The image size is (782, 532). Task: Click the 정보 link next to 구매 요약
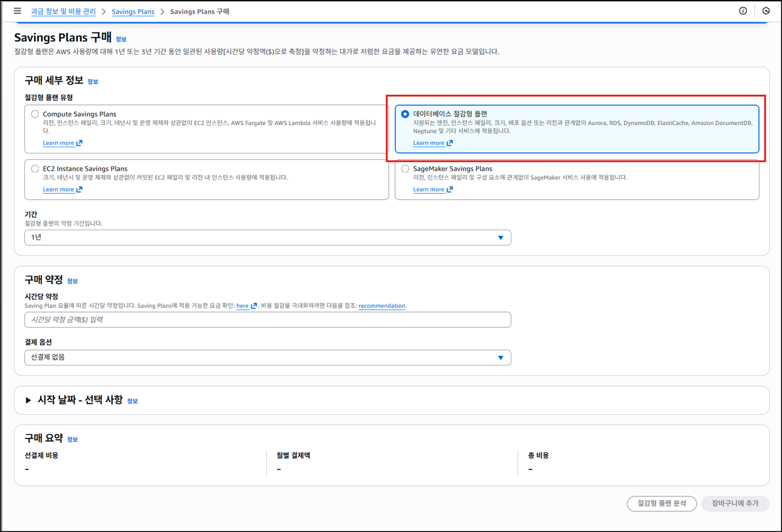pyautogui.click(x=72, y=439)
